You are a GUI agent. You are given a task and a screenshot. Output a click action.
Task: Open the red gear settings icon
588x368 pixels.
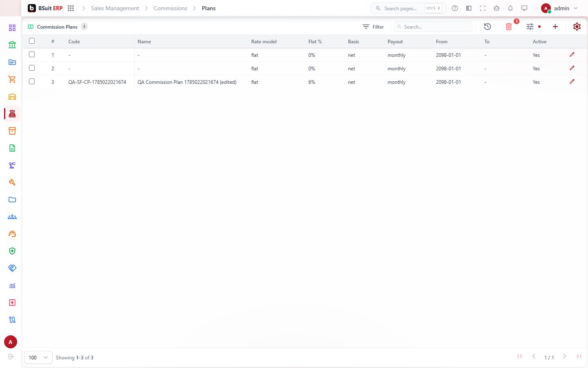click(577, 27)
